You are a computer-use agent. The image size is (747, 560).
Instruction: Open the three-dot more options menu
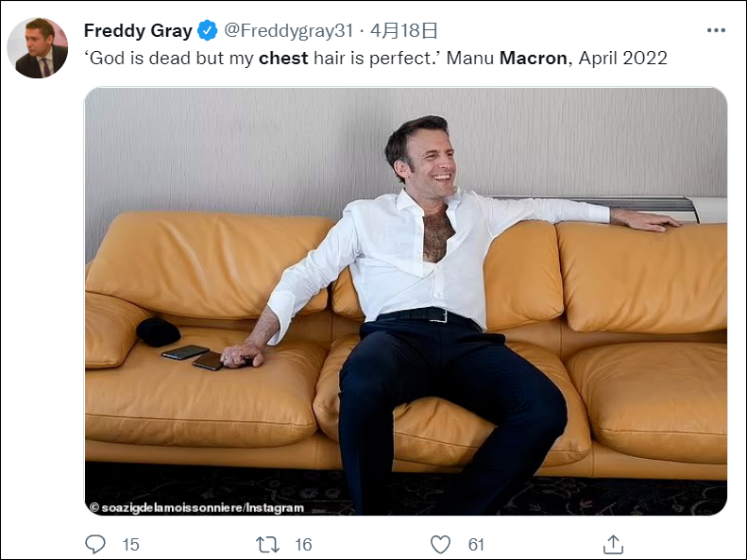click(716, 30)
